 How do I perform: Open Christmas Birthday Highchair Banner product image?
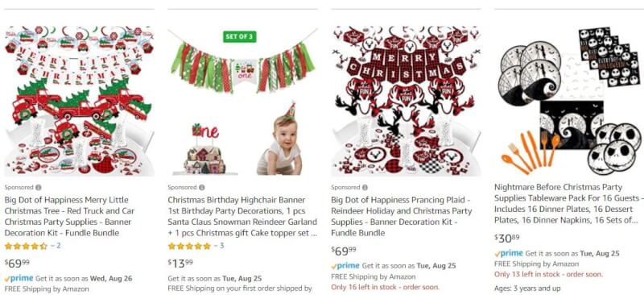pos(242,101)
